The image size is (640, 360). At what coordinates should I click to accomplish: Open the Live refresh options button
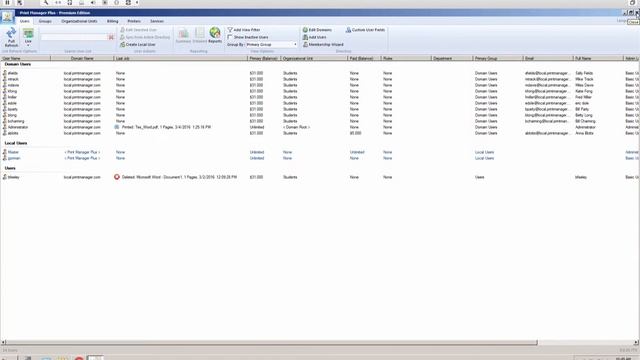(28, 37)
